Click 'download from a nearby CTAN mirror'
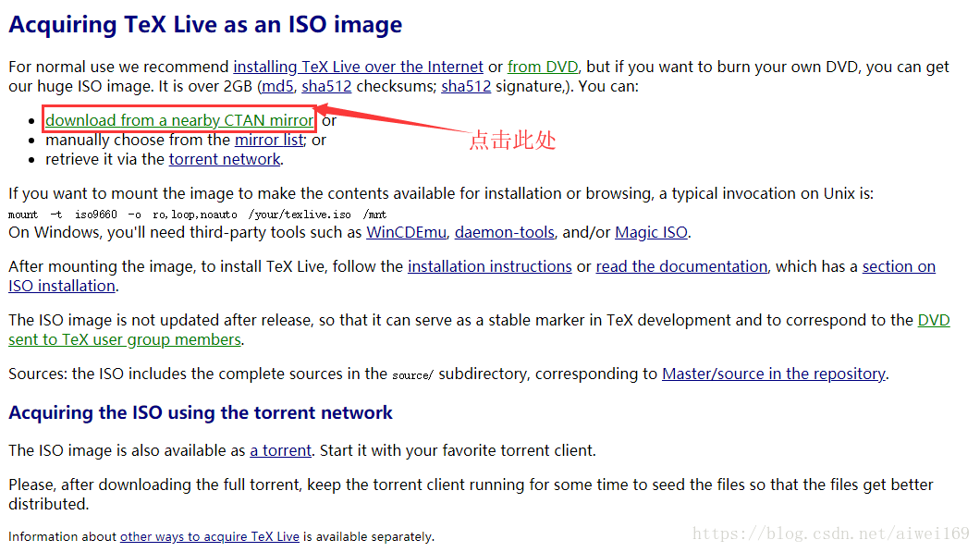This screenshot has height=552, width=980. pyautogui.click(x=179, y=120)
